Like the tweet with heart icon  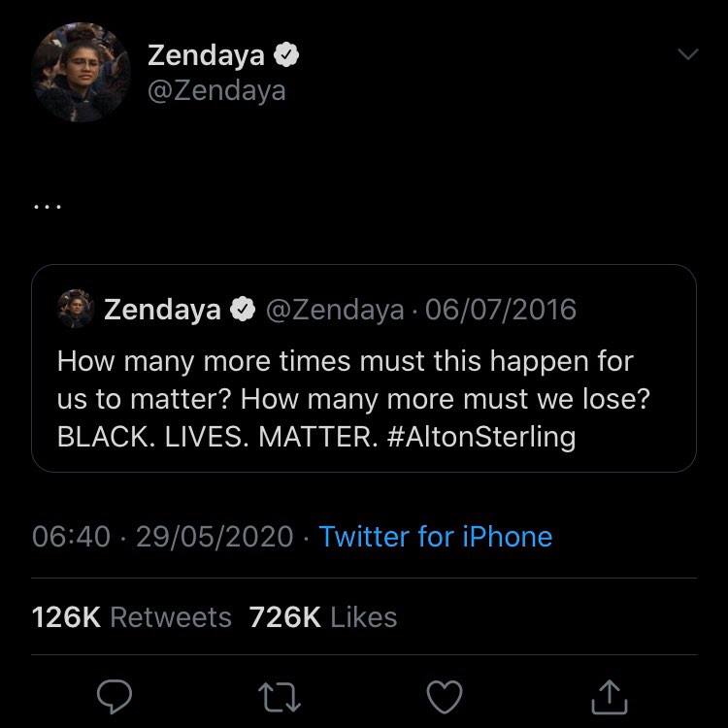pos(446,694)
